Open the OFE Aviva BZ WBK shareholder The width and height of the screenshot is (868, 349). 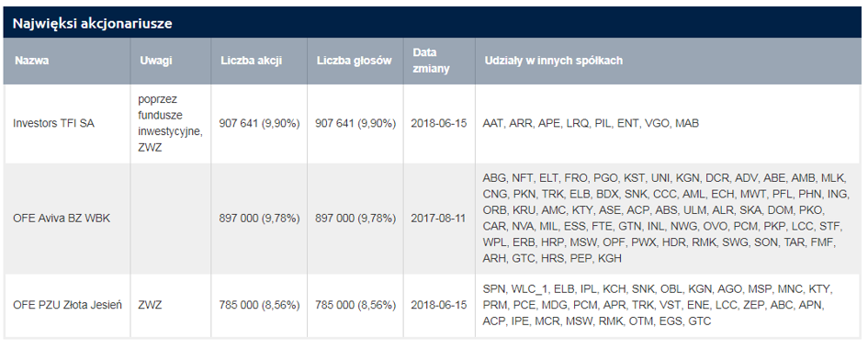tap(62, 218)
